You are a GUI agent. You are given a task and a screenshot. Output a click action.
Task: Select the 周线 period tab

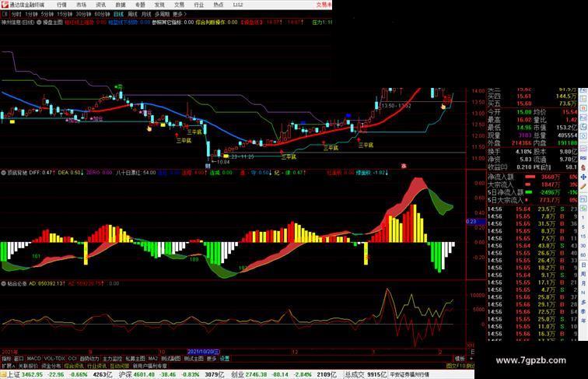coord(132,14)
